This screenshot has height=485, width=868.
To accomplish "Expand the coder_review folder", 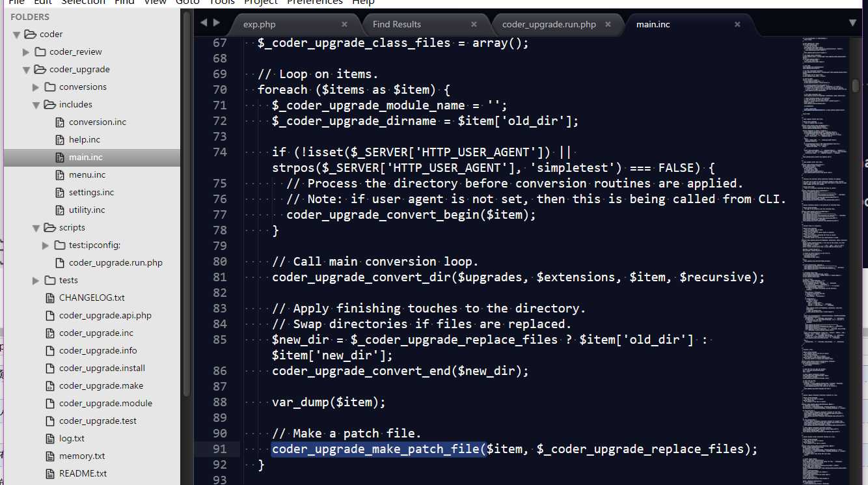I will click(26, 51).
